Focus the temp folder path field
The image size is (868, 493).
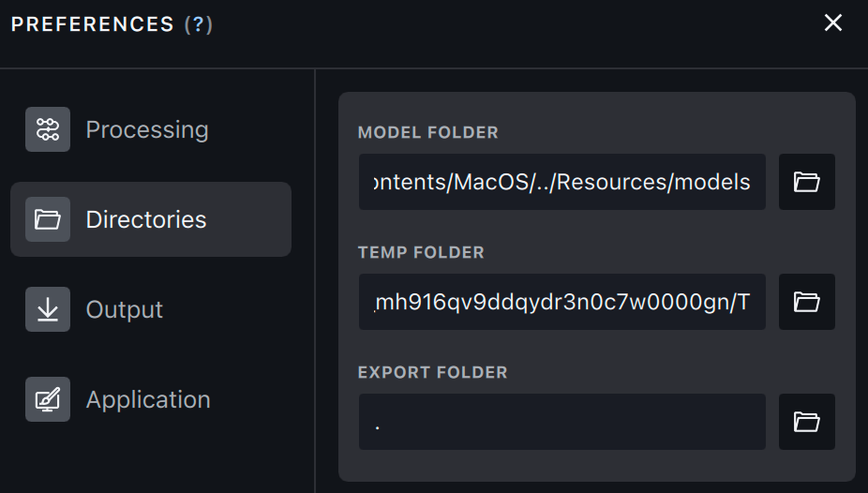click(x=562, y=302)
